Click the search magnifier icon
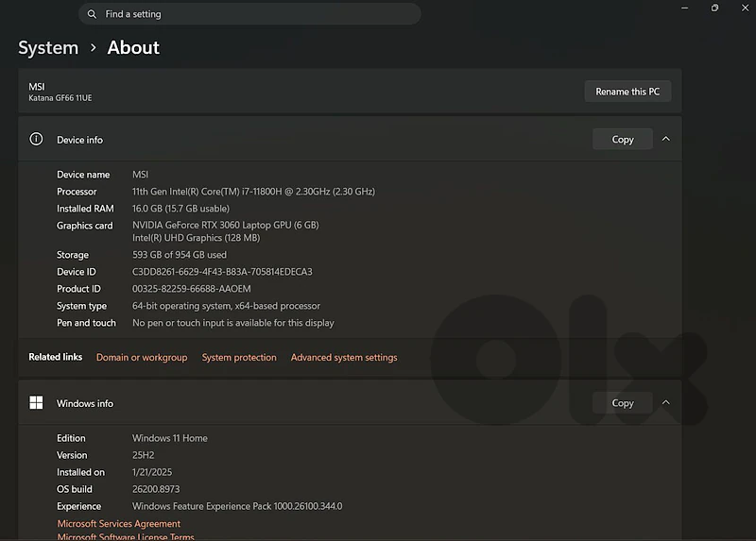Image resolution: width=756 pixels, height=541 pixels. point(92,14)
